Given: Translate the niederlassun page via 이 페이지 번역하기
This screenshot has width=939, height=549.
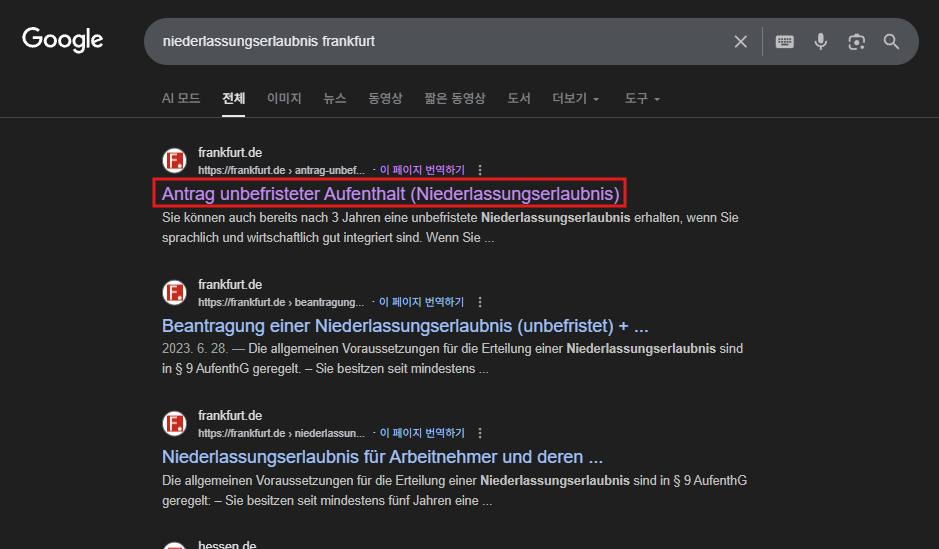Looking at the screenshot, I should 422,433.
